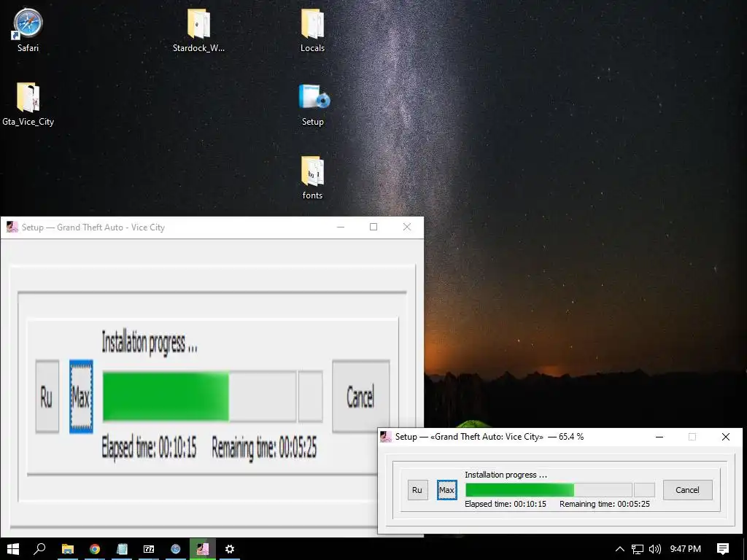Click Elapsed time 00:10:15 in large window
The height and width of the screenshot is (560, 747).
pos(149,448)
